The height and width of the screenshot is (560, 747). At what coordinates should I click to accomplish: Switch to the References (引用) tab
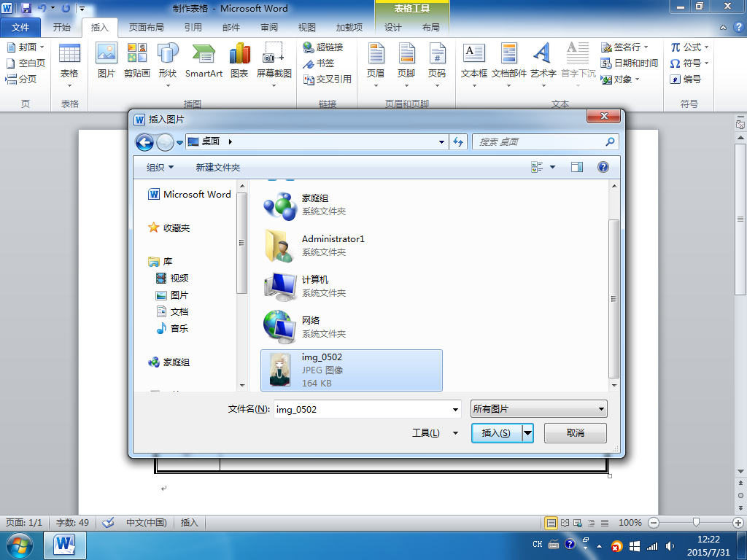[193, 28]
